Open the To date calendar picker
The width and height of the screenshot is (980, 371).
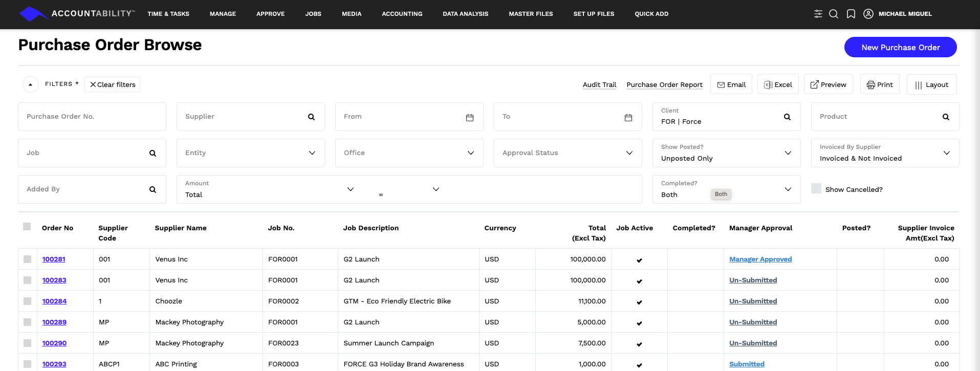(x=628, y=117)
